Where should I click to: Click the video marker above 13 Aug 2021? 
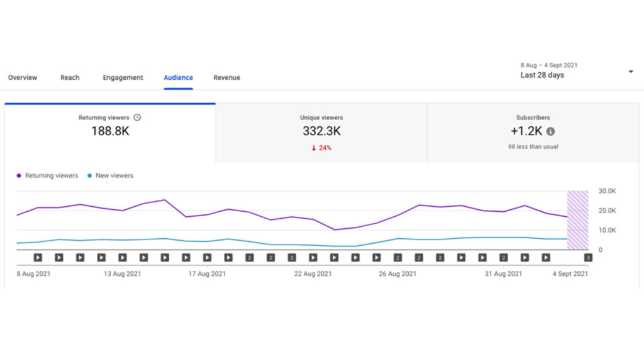tap(123, 257)
